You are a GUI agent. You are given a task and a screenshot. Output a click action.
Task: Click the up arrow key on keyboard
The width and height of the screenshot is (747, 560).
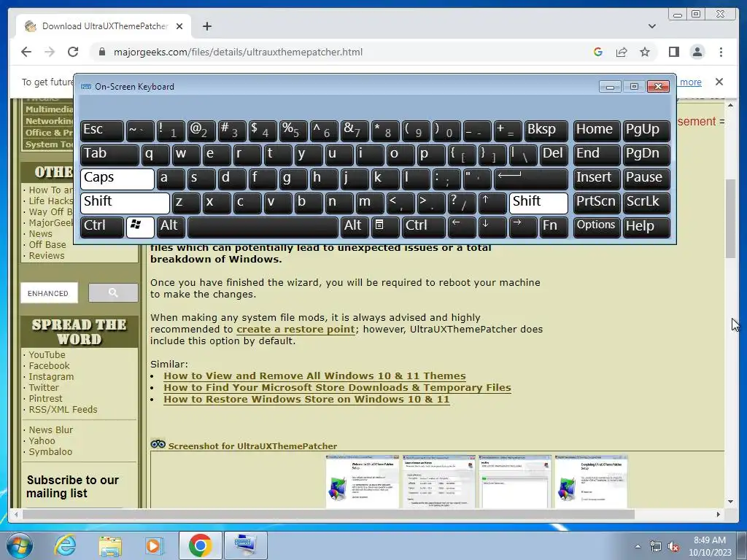pos(492,203)
